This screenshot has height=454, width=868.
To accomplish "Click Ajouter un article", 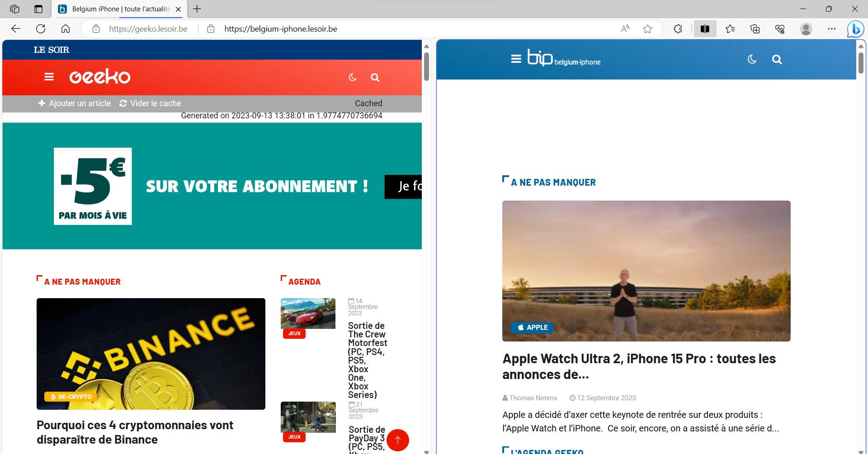I will 75,103.
